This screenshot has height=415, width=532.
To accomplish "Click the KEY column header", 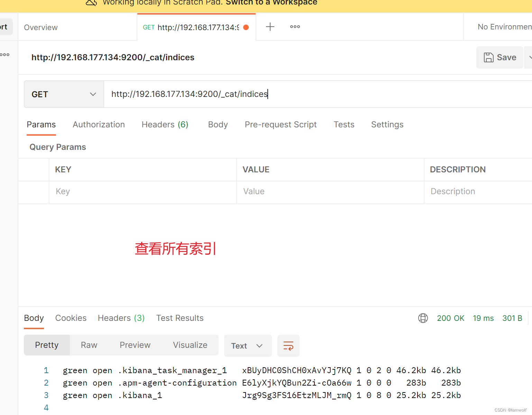I will [63, 170].
